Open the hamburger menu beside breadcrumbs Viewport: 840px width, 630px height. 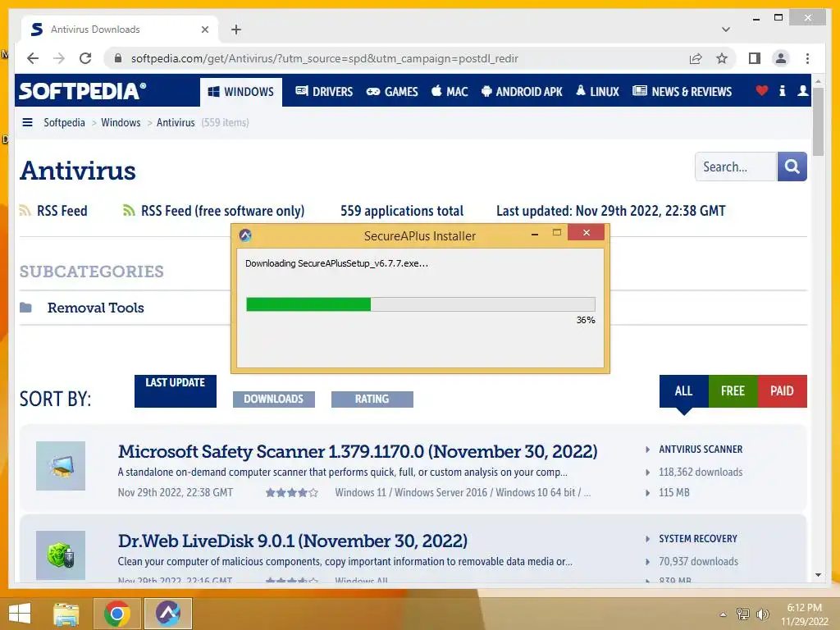(27, 122)
